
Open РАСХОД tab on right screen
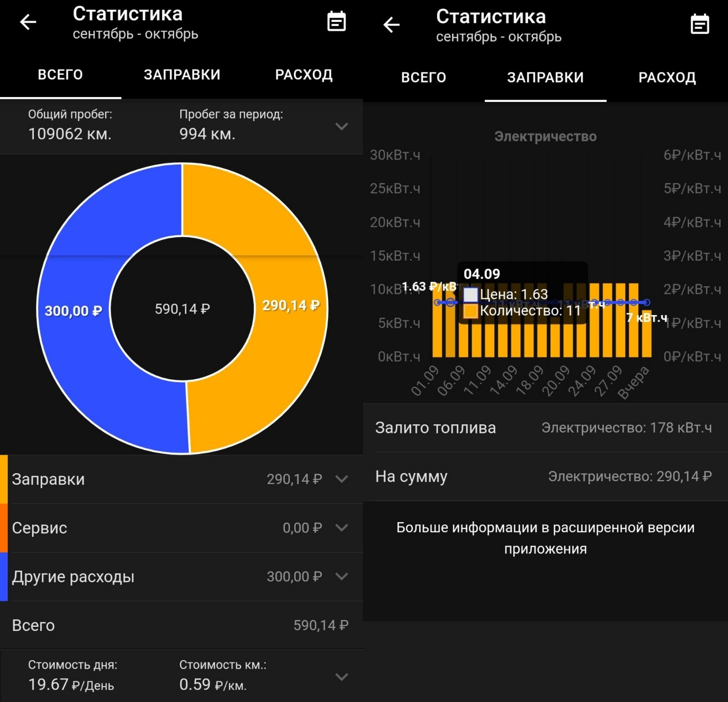tap(667, 77)
